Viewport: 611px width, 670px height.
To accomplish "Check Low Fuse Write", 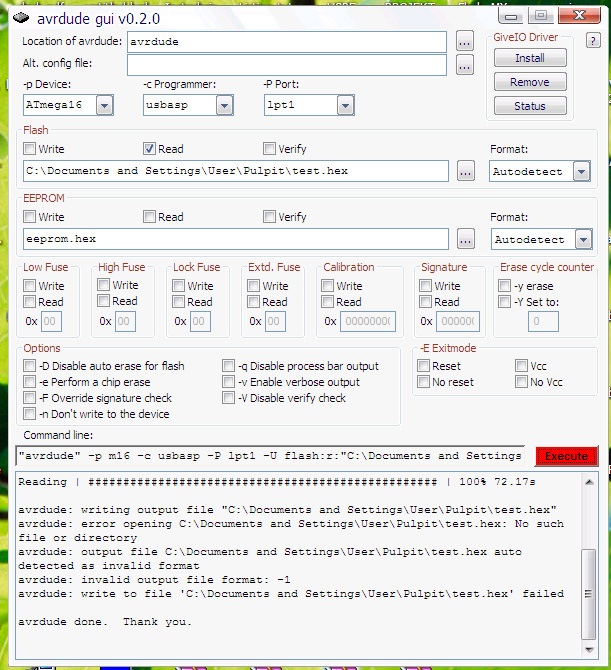I will (x=29, y=285).
